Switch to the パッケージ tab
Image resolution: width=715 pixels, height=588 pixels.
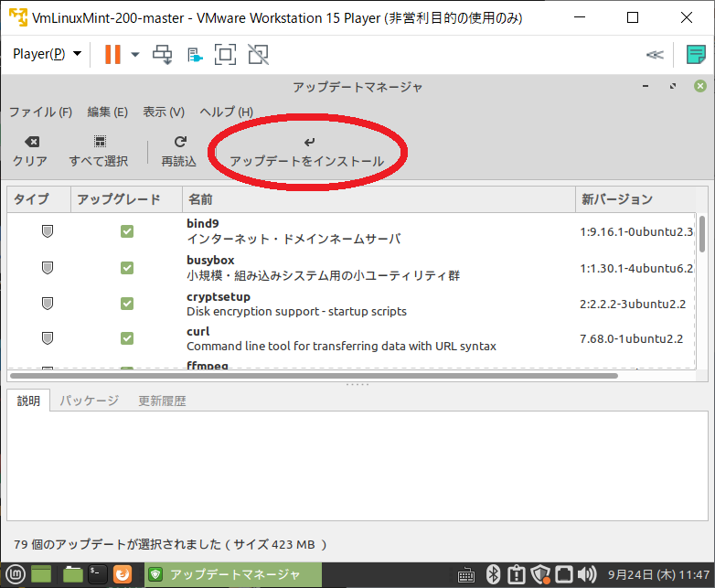pyautogui.click(x=90, y=401)
